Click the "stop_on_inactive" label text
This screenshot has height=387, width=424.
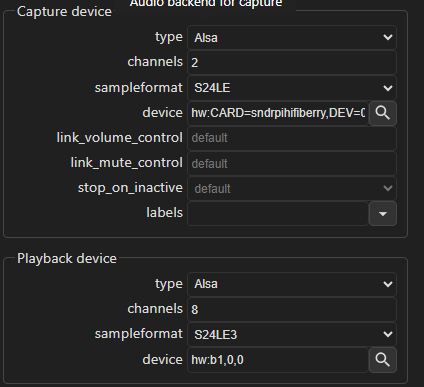[130, 188]
